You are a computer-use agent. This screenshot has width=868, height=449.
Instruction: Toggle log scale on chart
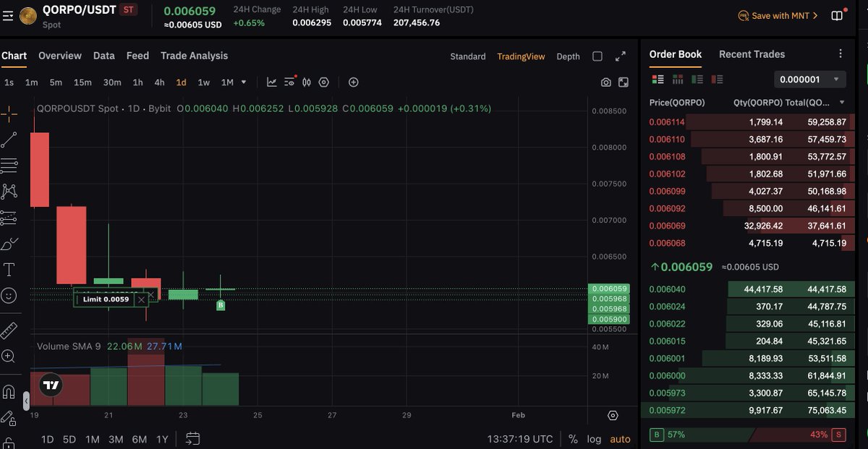click(594, 439)
